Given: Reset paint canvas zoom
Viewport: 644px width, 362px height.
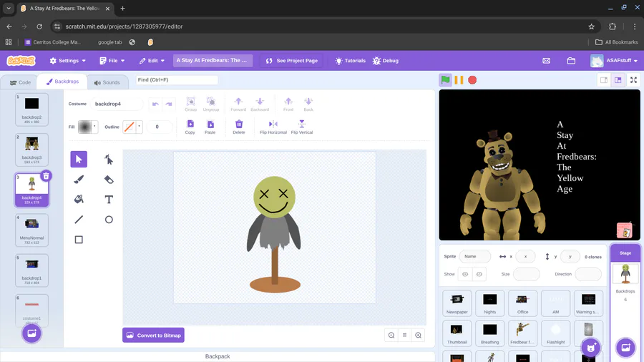Looking at the screenshot, I should click(x=404, y=336).
